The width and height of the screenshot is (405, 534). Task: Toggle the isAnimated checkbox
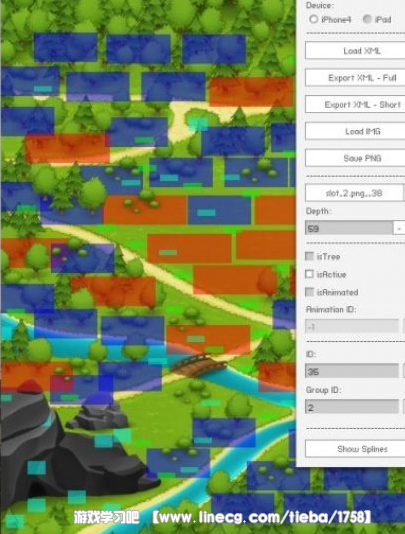pyautogui.click(x=309, y=292)
